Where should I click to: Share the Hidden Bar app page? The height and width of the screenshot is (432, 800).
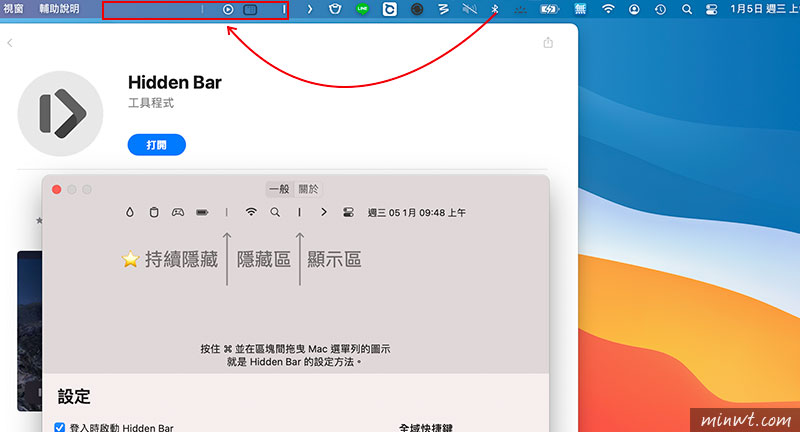[548, 42]
